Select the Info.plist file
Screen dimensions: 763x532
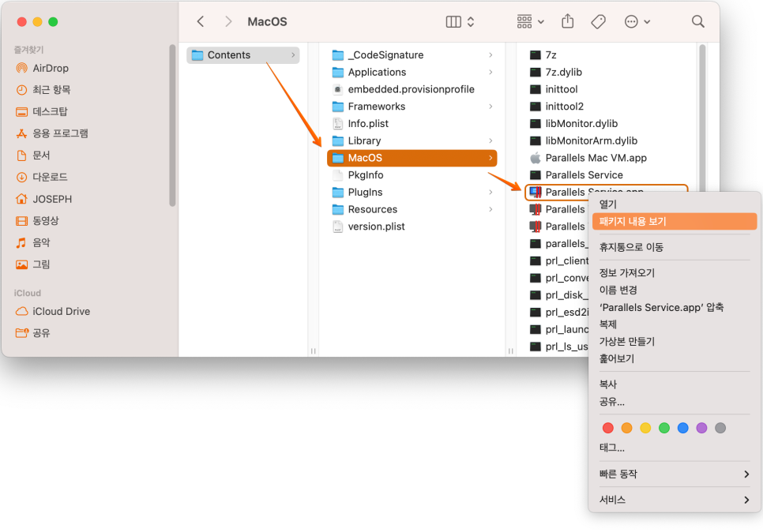tap(412, 123)
